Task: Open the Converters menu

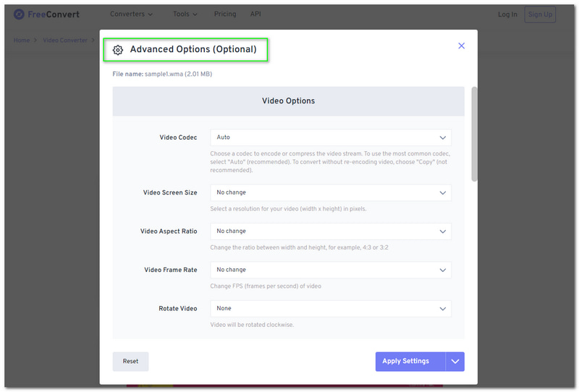Action: pyautogui.click(x=131, y=14)
